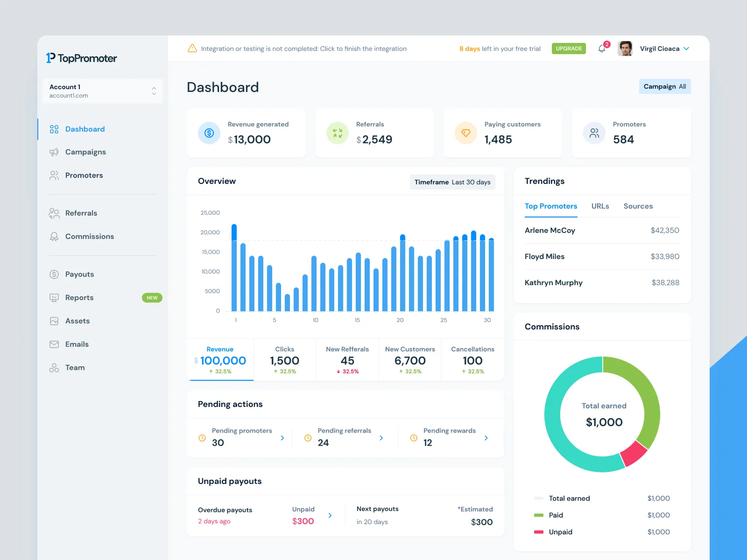The image size is (747, 560).
Task: Select Arlene McCoy promoter row
Action: tap(602, 231)
